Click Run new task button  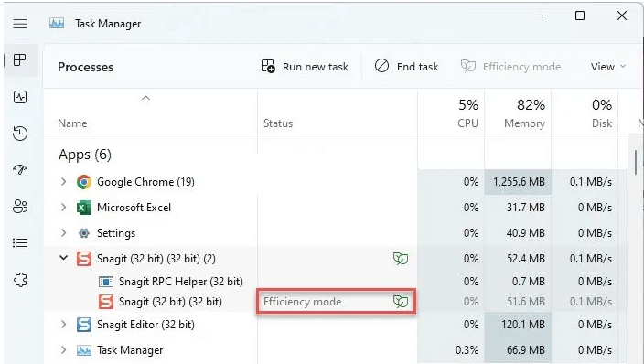click(305, 66)
